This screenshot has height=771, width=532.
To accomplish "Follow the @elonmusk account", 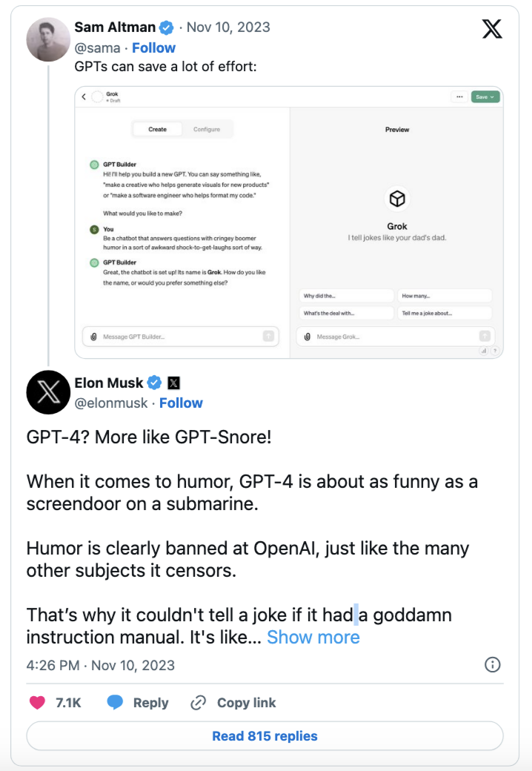I will (x=181, y=403).
